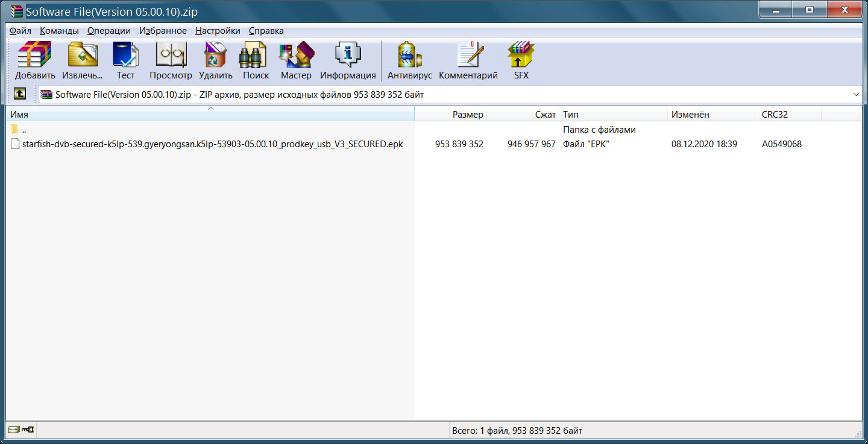Screen dimensions: 868x444
Task: Open the Избранное menu
Action: (163, 31)
